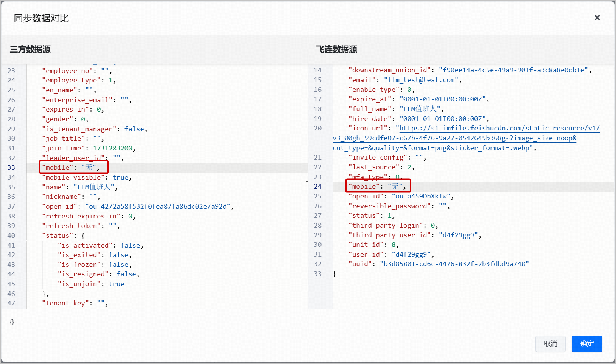Click the "name": "LLM值班人" line
Screen dimensions: 616x364
click(x=80, y=187)
